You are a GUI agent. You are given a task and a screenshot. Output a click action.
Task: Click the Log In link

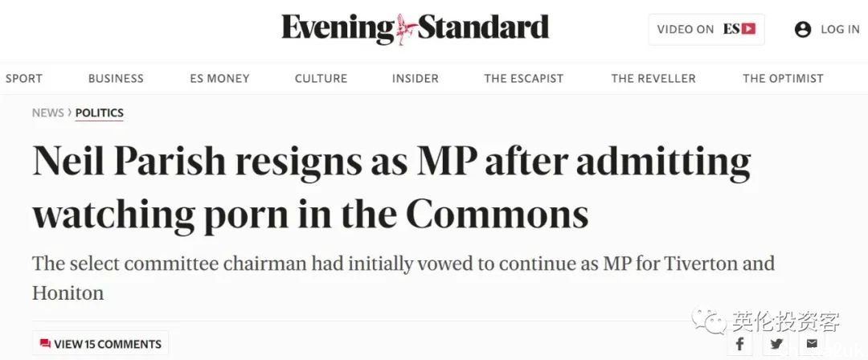click(x=840, y=30)
